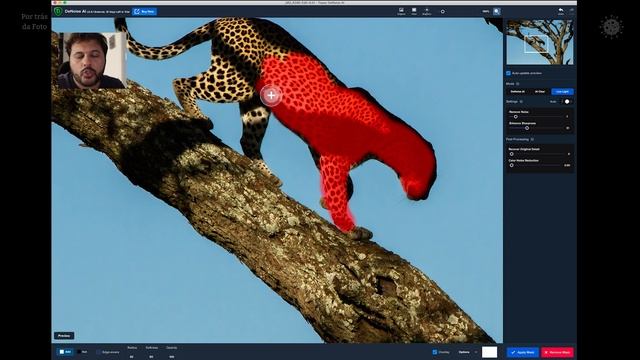
Task: Click the navigator thumbnail of the tree image
Action: click(540, 42)
